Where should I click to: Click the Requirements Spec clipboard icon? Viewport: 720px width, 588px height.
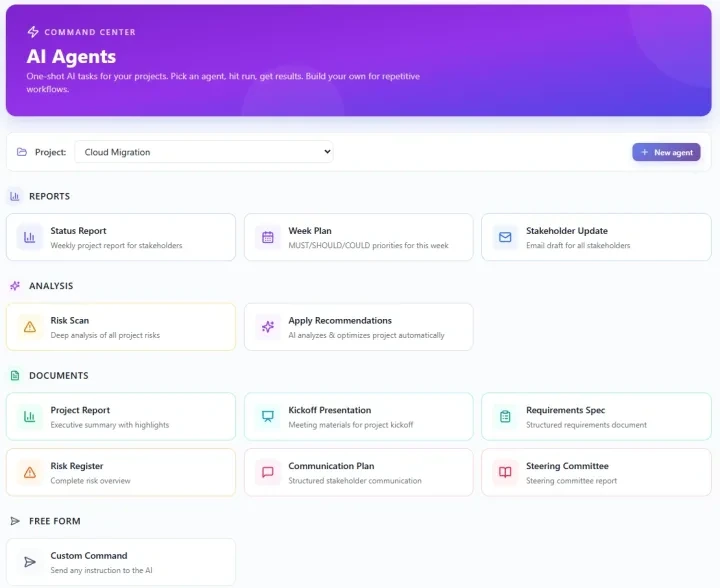[505, 417]
